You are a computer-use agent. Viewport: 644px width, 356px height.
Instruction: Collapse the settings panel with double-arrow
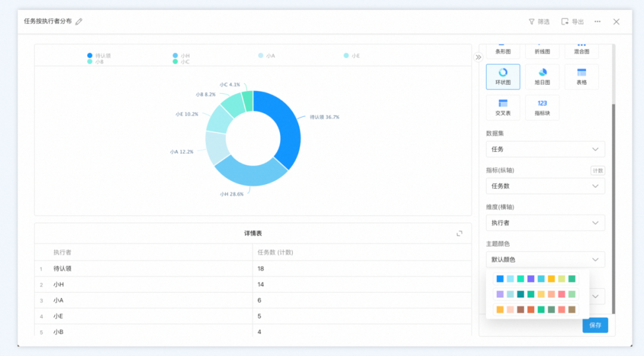point(478,57)
